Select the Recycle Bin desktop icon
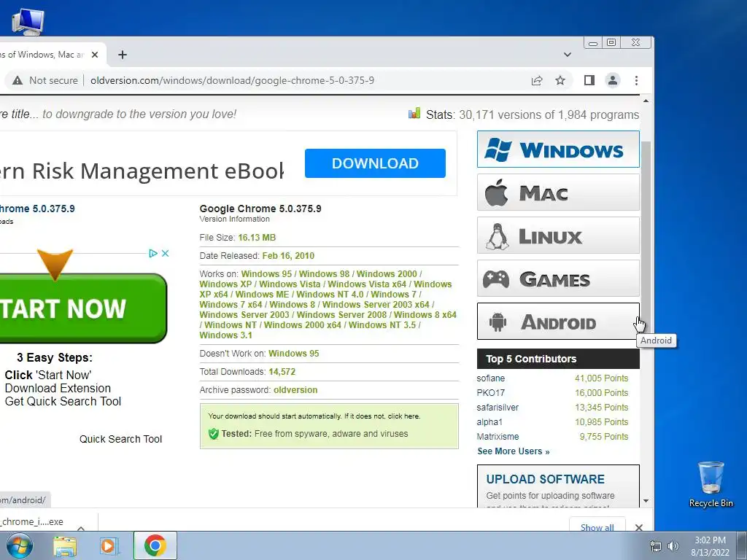The width and height of the screenshot is (747, 560). [x=711, y=484]
